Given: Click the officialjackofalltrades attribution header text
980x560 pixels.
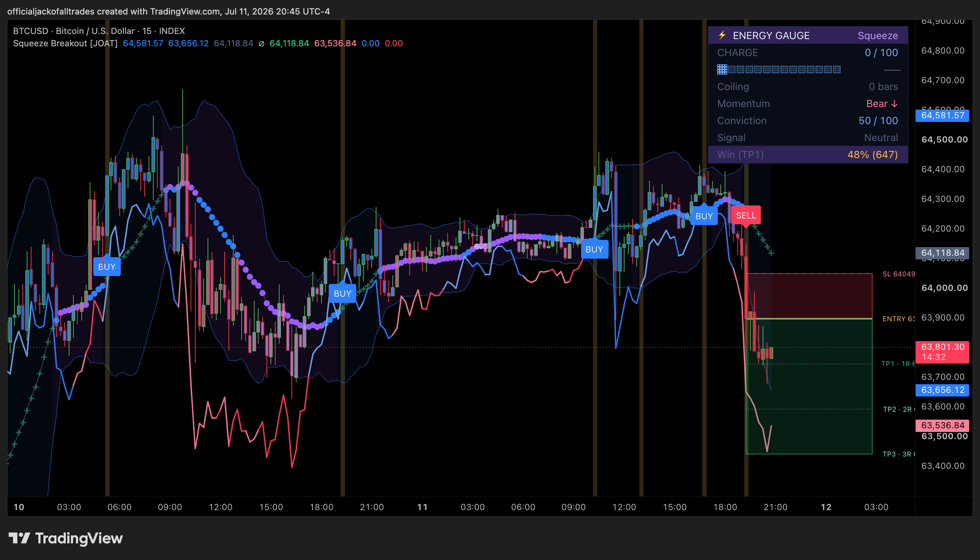Looking at the screenshot, I should pos(169,12).
